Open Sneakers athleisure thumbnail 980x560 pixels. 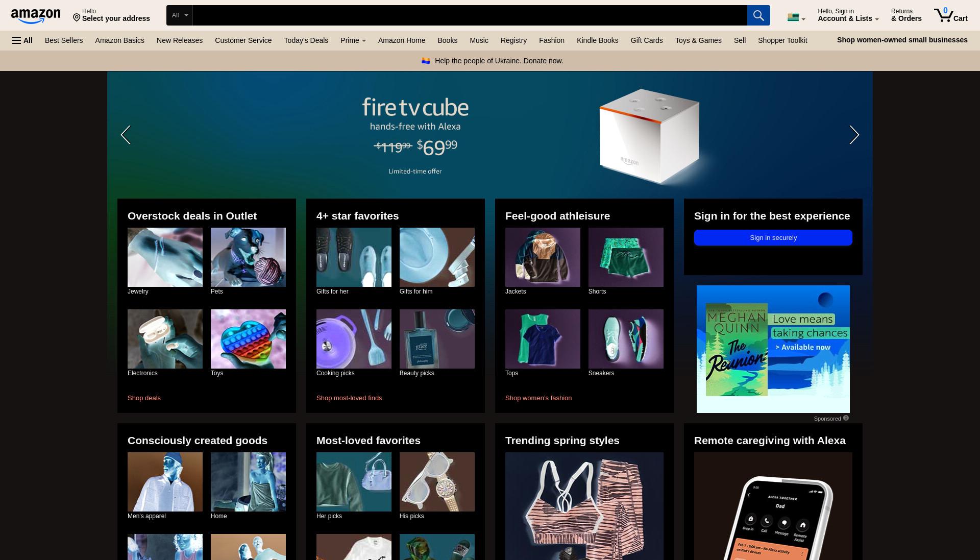tap(626, 339)
